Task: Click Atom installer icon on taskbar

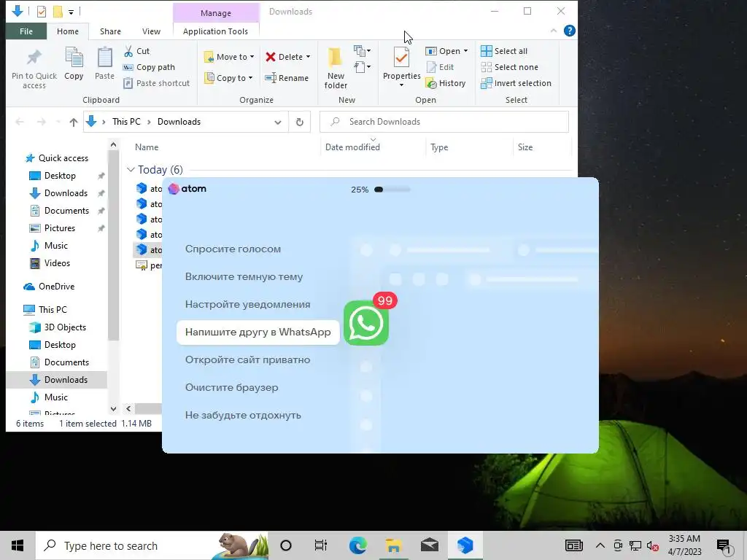Action: click(x=465, y=545)
